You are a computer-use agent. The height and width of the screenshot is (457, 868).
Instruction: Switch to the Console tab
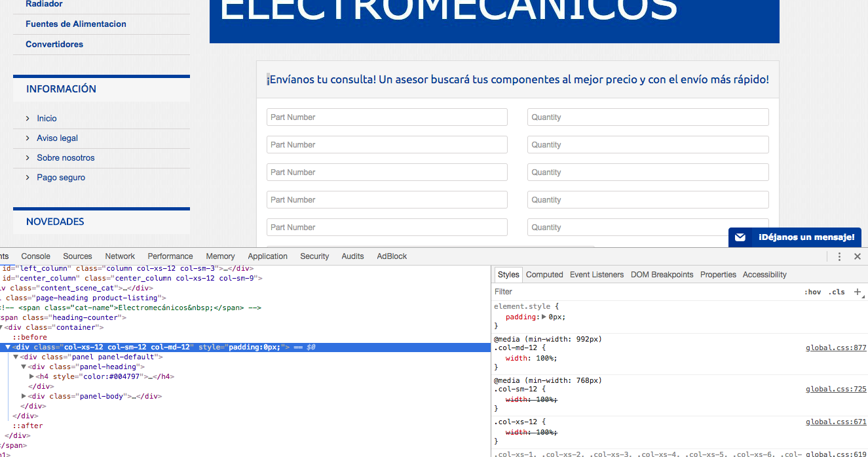click(x=35, y=256)
